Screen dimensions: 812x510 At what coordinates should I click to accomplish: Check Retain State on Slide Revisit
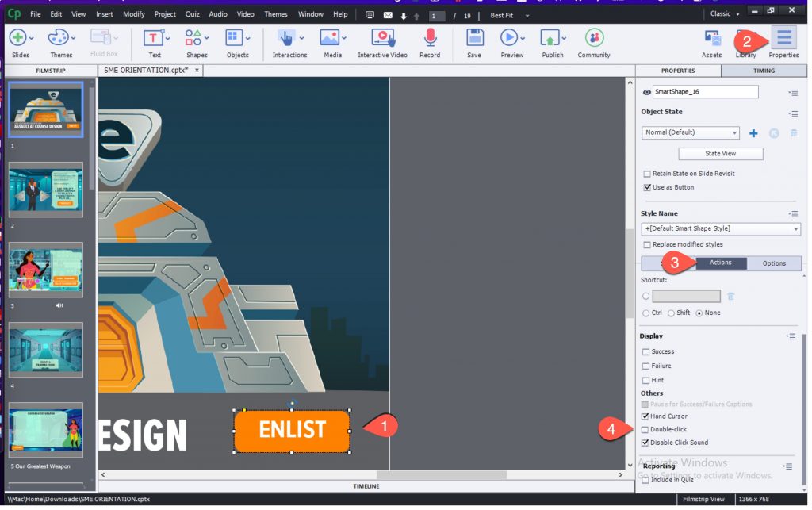click(646, 174)
